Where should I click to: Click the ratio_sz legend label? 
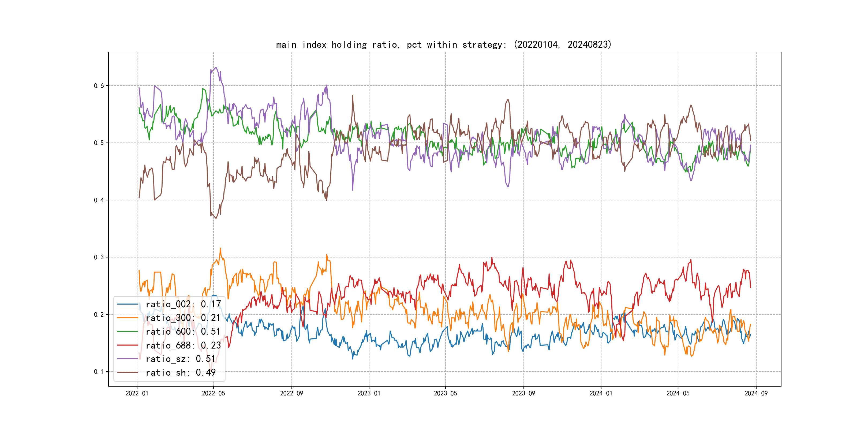[x=180, y=359]
